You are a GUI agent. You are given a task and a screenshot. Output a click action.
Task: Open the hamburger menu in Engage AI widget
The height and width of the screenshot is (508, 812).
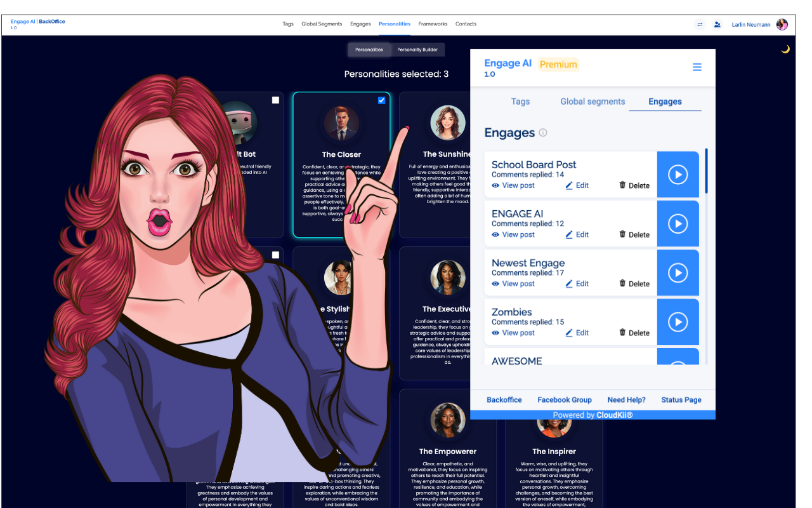tap(697, 67)
